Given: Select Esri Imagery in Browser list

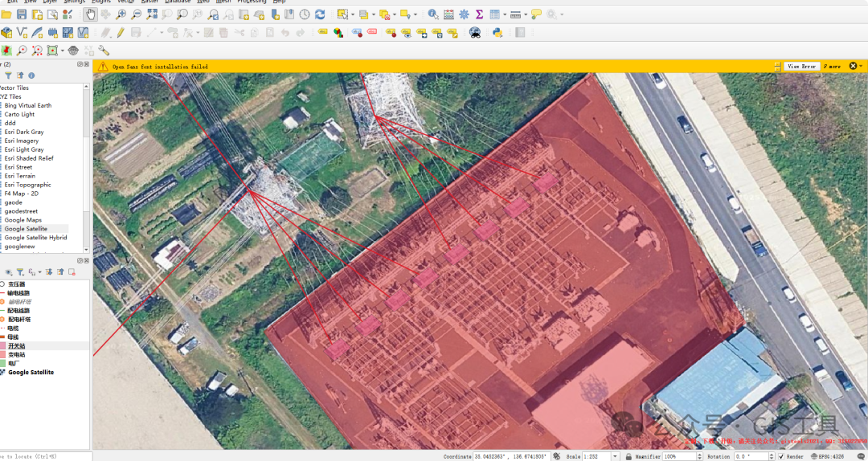Looking at the screenshot, I should (22, 141).
